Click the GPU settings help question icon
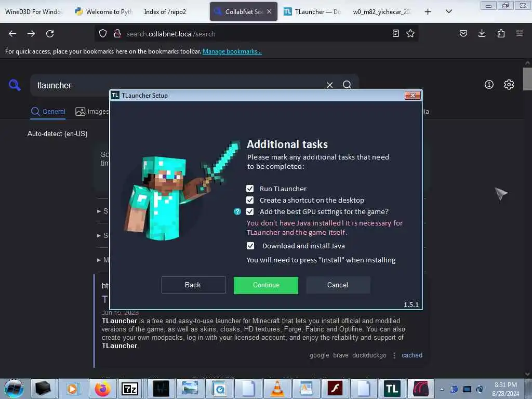The width and height of the screenshot is (532, 399). (237, 212)
